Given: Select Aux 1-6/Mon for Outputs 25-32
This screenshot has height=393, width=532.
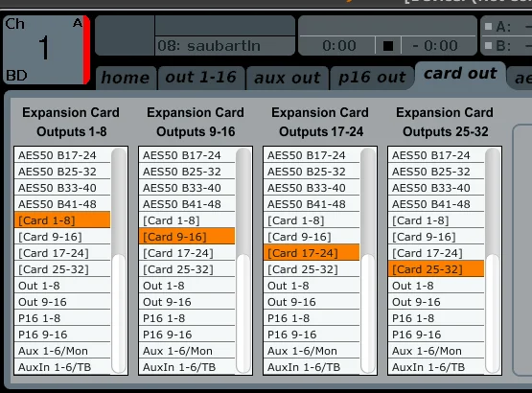Looking at the screenshot, I should pos(436,351).
